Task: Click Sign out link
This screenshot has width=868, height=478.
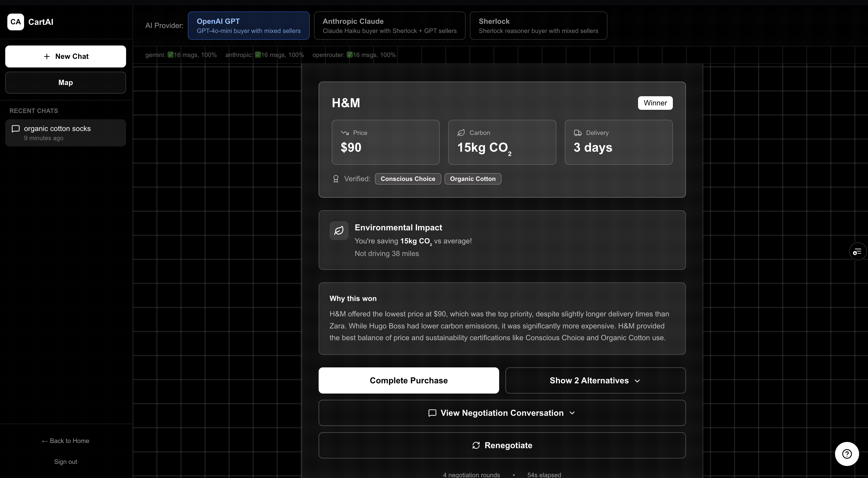Action: 65,462
